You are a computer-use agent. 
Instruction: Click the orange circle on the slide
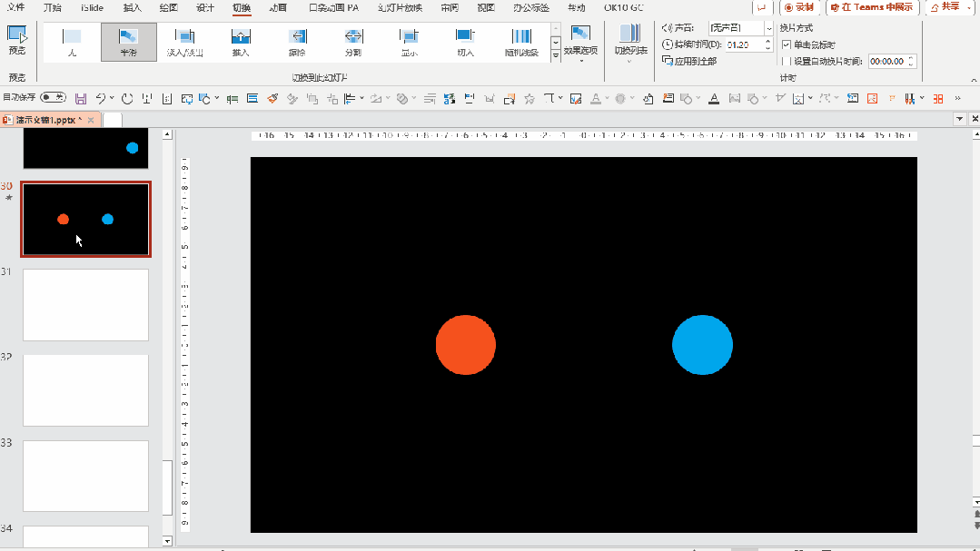pos(466,345)
